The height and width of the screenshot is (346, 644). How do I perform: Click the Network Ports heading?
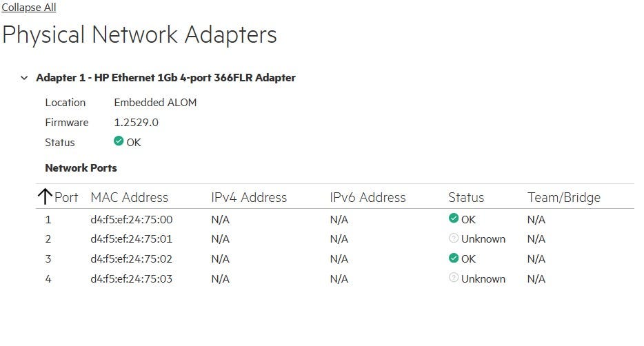[81, 168]
